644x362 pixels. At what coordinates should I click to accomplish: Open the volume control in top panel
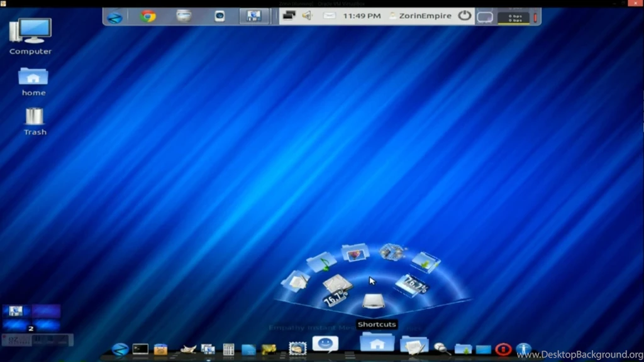coord(307,16)
